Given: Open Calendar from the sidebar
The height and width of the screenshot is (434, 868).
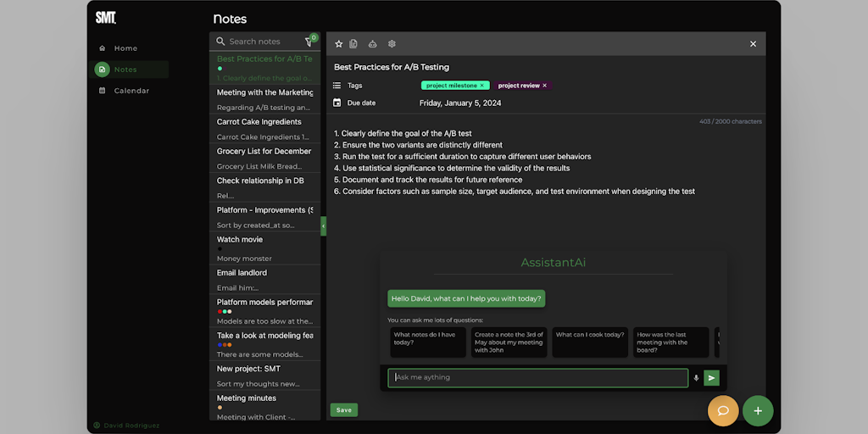Looking at the screenshot, I should 131,91.
